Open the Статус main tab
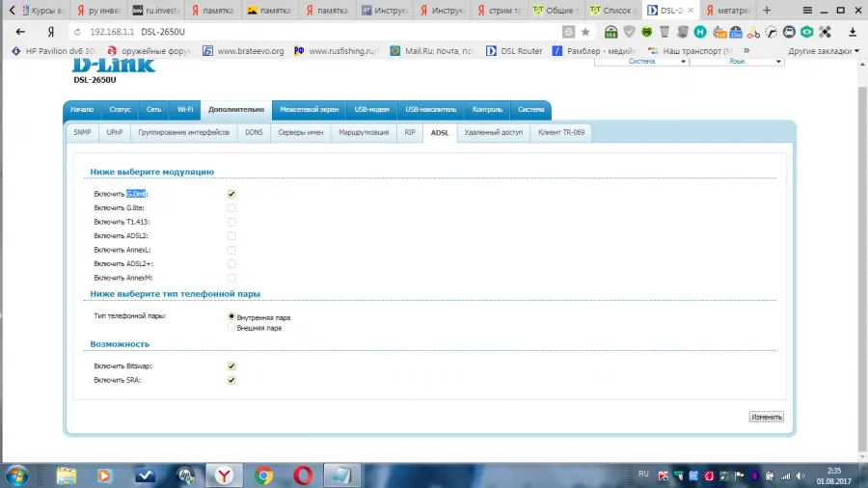 coord(121,110)
